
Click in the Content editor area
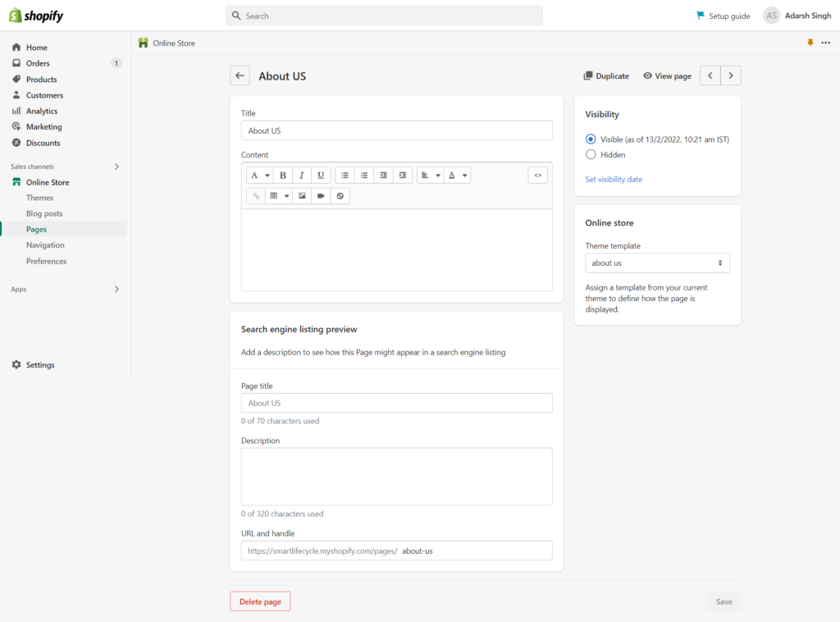[396, 250]
